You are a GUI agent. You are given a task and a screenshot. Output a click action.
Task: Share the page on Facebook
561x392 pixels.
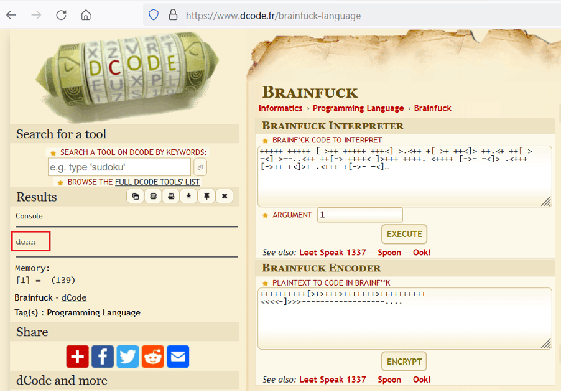(103, 357)
